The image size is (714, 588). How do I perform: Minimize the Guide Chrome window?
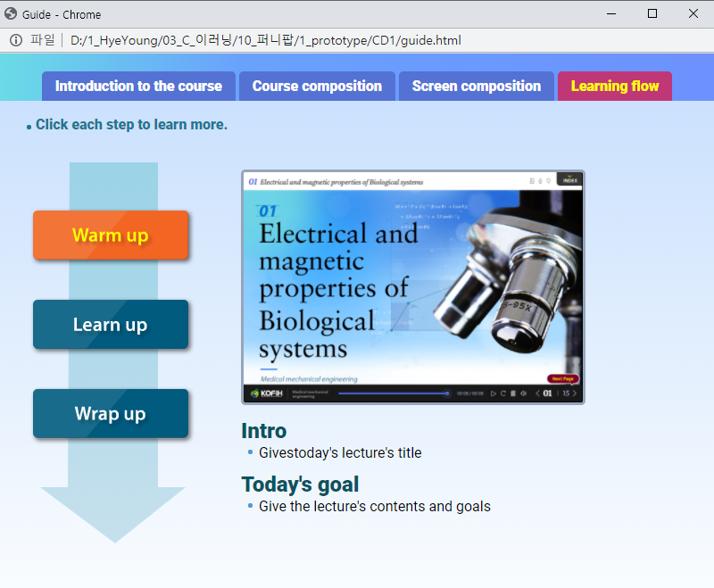(611, 14)
